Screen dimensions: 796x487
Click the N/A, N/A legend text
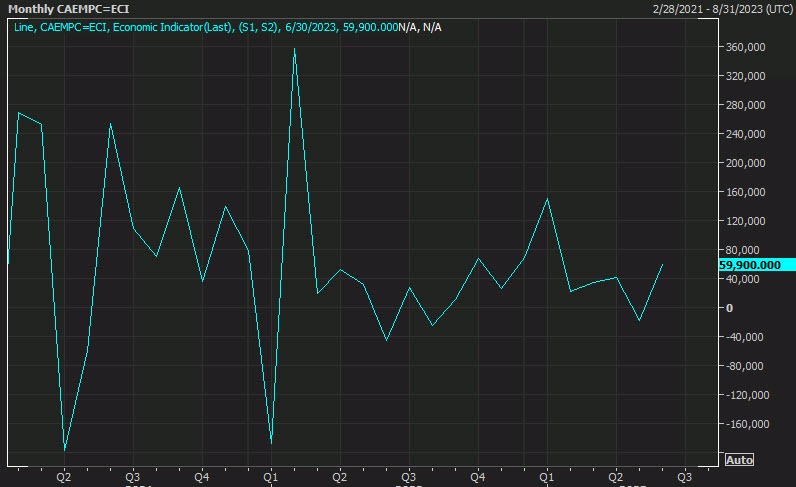(420, 27)
